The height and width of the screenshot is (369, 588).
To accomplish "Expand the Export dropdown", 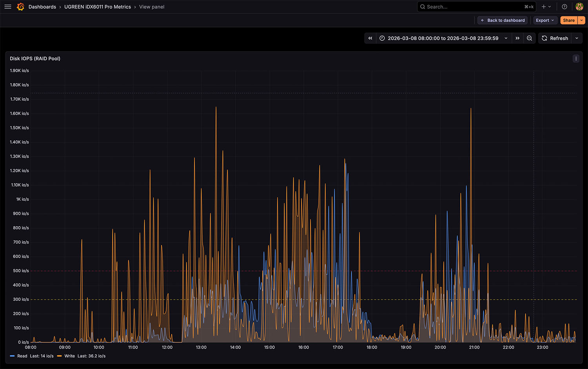I will click(545, 20).
